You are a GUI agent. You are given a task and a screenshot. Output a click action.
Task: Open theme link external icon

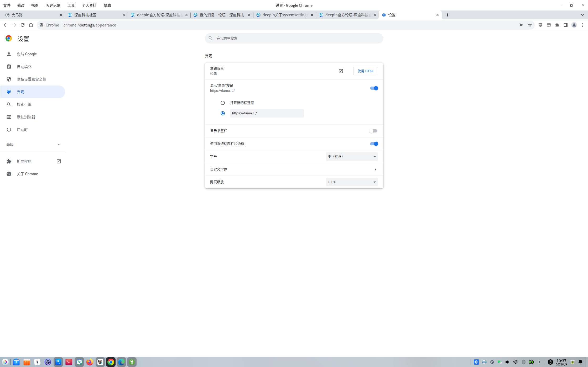[x=341, y=71]
